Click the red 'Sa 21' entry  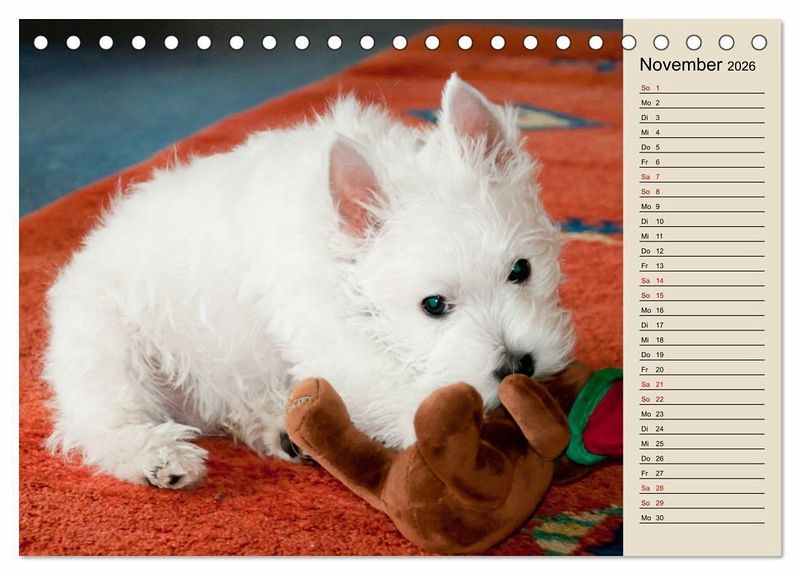(x=702, y=384)
